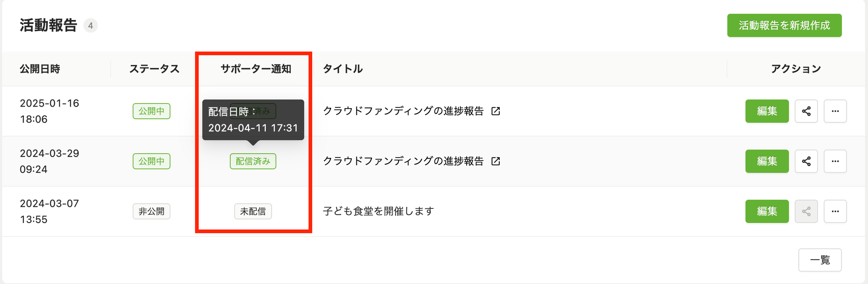This screenshot has height=284, width=868.
Task: Edit the 2025-01-16 report with 編集
Action: tap(767, 111)
